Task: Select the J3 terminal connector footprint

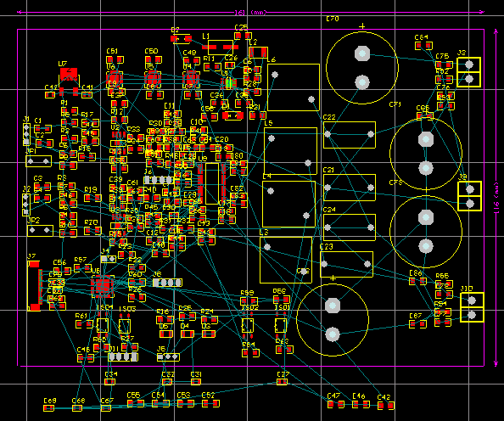Action: click(468, 72)
